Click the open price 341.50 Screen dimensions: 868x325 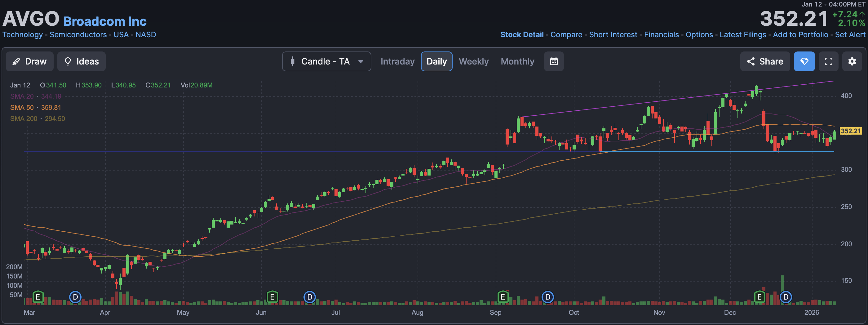click(56, 85)
